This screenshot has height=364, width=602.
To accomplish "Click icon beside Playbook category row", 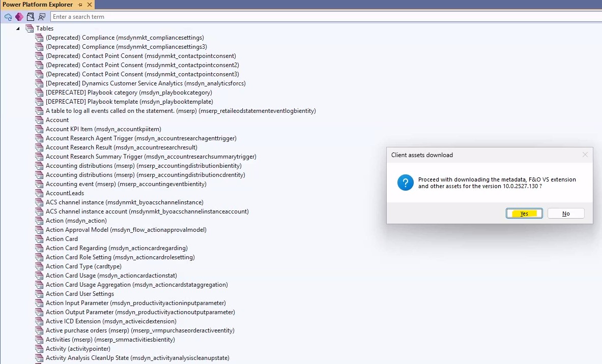I will tap(39, 93).
